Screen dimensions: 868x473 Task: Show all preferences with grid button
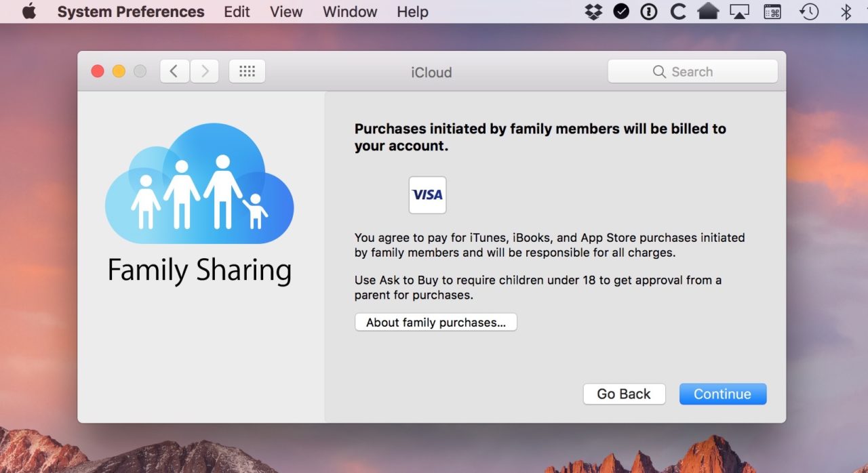[247, 71]
